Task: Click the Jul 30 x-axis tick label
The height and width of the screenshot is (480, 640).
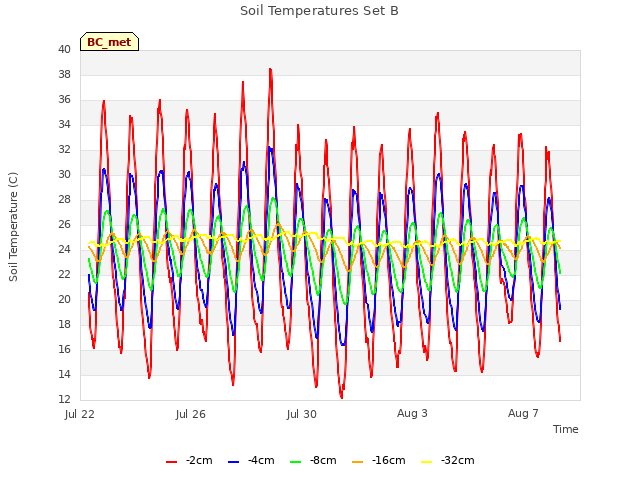Action: pos(302,414)
